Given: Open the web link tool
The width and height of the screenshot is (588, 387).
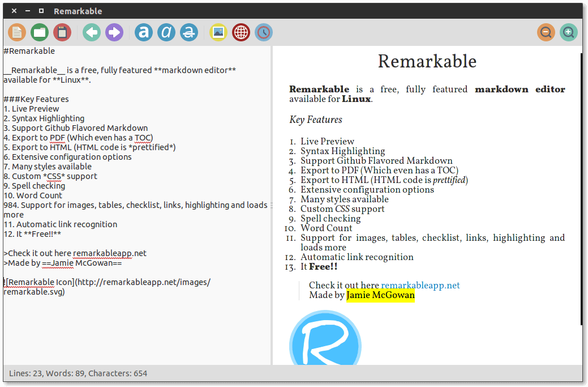Looking at the screenshot, I should pyautogui.click(x=241, y=32).
